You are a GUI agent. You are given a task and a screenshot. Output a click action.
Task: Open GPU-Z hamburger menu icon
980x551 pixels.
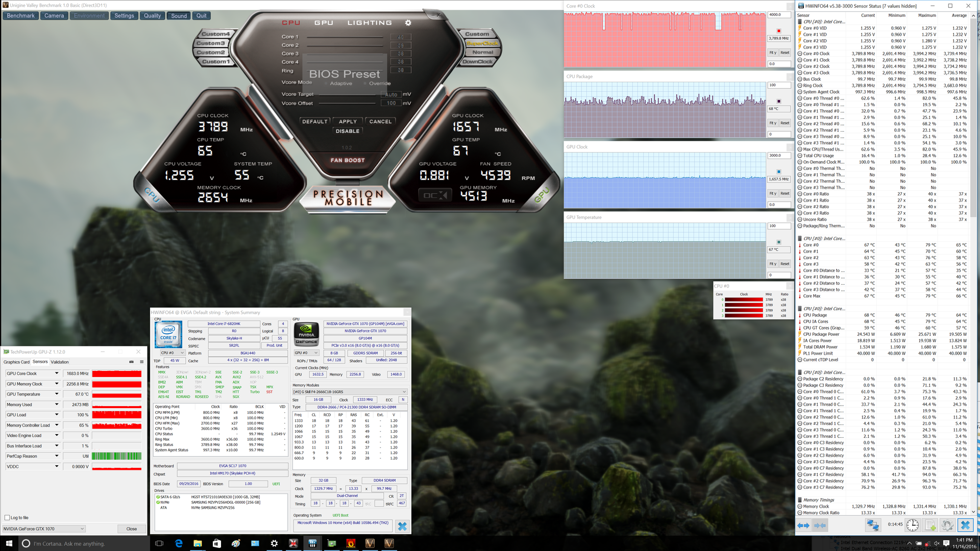[142, 362]
